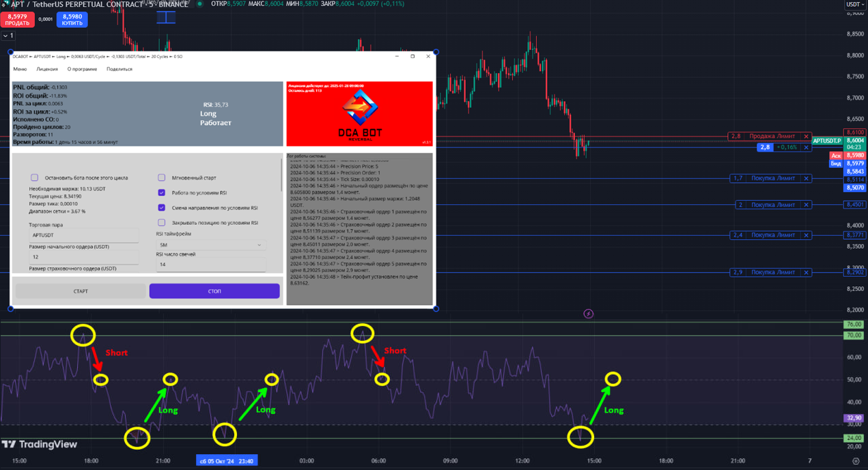Viewport: 868px width, 470px height.
Task: Minimize the DCABOT window
Action: click(x=397, y=57)
